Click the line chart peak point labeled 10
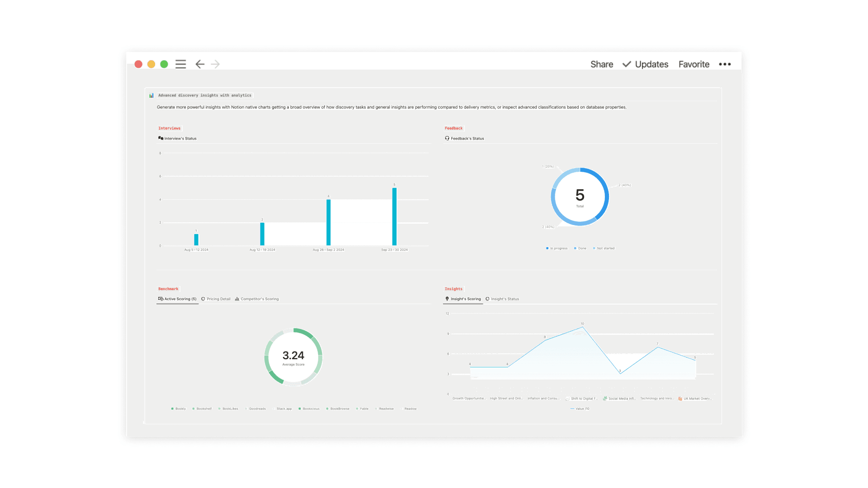Viewport: 868px width, 488px height. 583,327
